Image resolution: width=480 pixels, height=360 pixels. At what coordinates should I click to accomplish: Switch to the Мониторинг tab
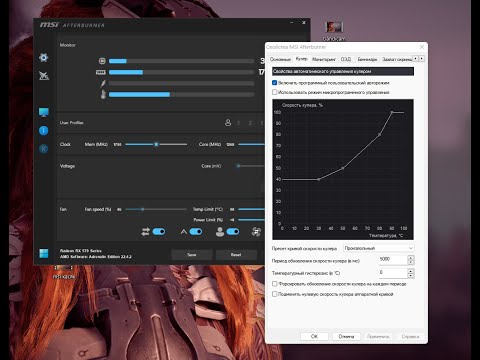324,59
